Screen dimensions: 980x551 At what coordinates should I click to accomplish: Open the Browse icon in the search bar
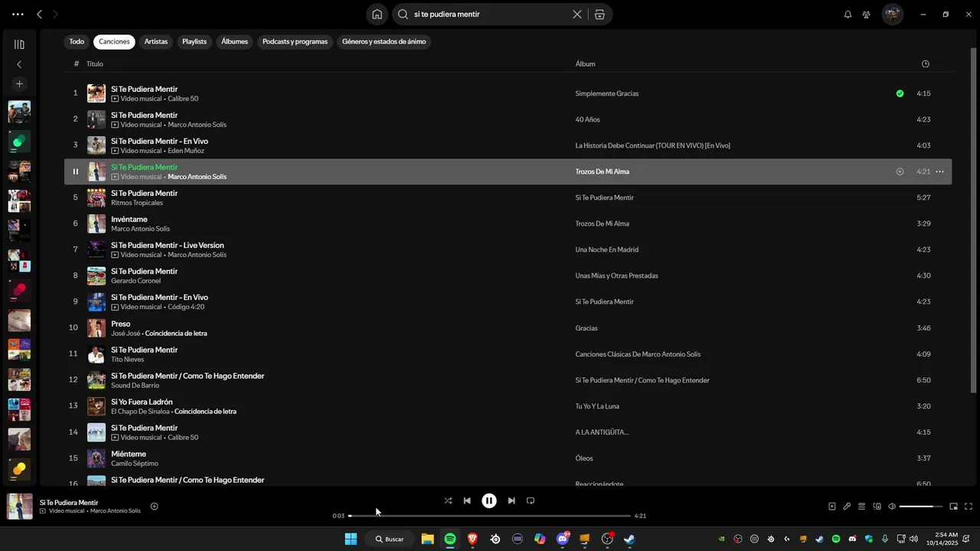click(599, 14)
